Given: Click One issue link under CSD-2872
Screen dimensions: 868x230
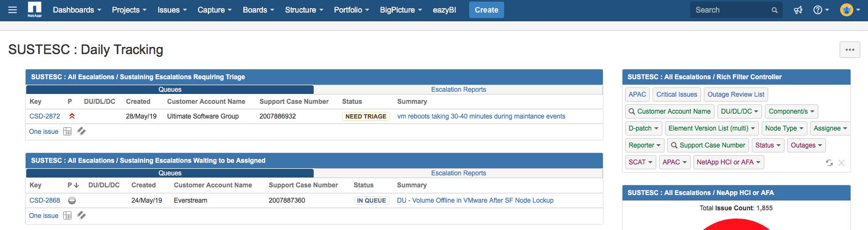Looking at the screenshot, I should pyautogui.click(x=44, y=132).
